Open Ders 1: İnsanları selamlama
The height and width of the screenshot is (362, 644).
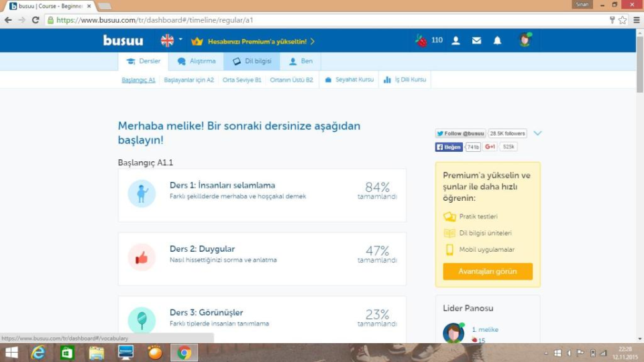tap(262, 195)
